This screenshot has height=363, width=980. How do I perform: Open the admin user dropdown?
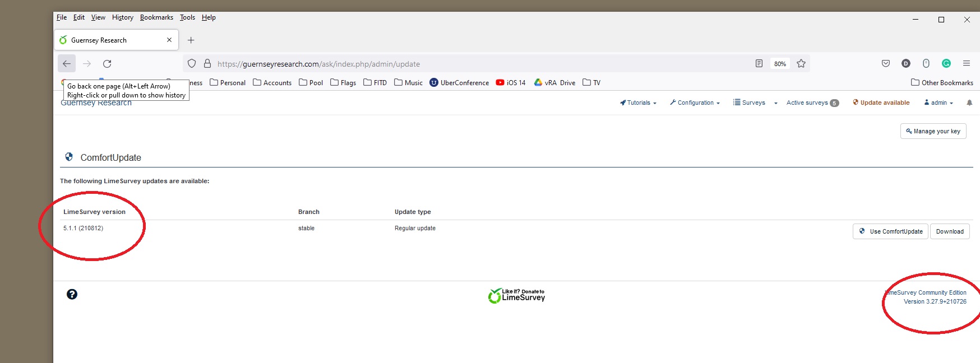[x=939, y=103]
